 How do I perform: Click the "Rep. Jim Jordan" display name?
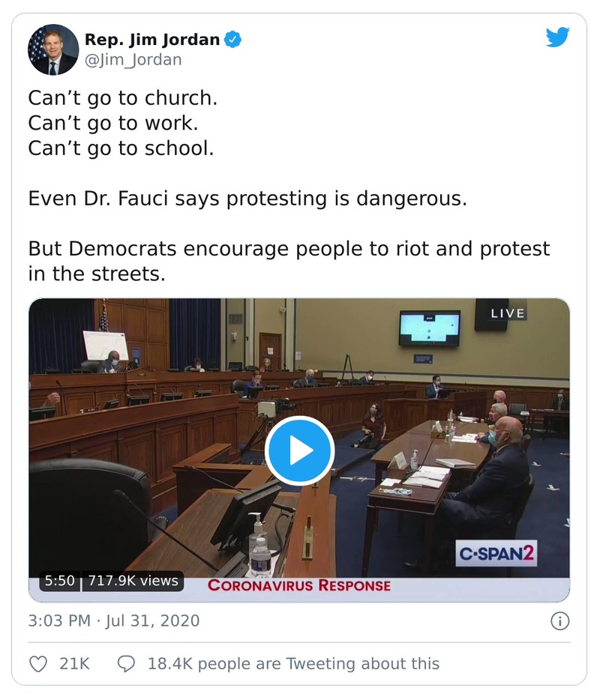coord(151,40)
